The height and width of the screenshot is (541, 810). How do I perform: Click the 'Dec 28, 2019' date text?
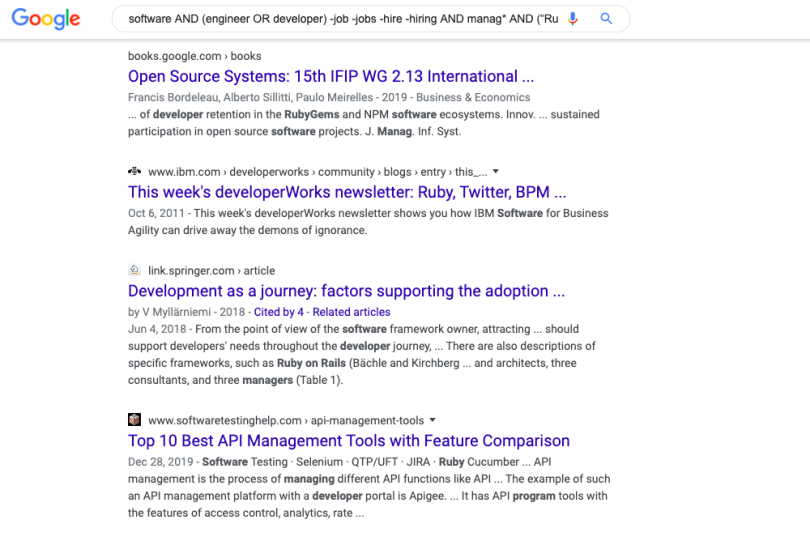[x=160, y=462]
